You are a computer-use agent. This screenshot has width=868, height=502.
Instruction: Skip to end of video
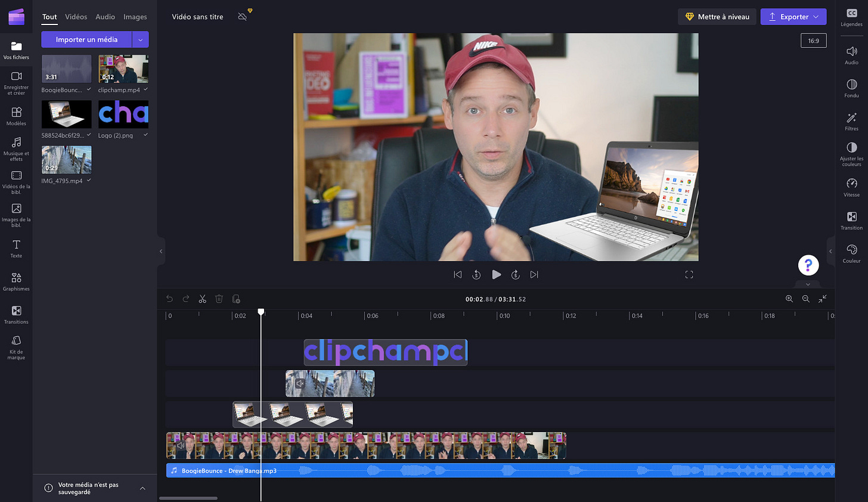(534, 275)
